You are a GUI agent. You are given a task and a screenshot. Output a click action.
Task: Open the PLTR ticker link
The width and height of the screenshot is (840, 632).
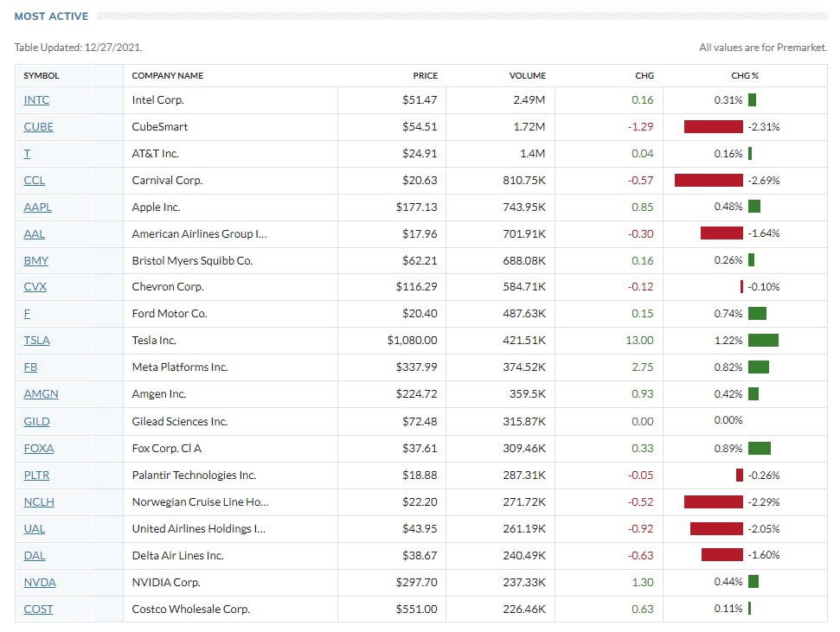[36, 476]
